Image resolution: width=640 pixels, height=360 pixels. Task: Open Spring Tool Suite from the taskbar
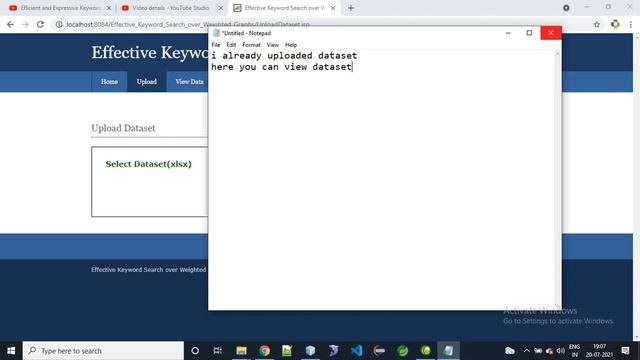402,351
